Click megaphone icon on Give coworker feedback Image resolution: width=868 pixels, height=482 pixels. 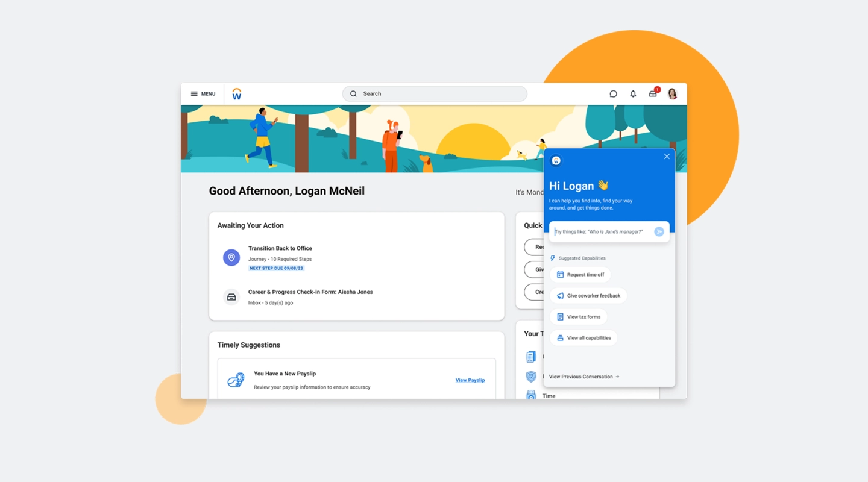[560, 296]
